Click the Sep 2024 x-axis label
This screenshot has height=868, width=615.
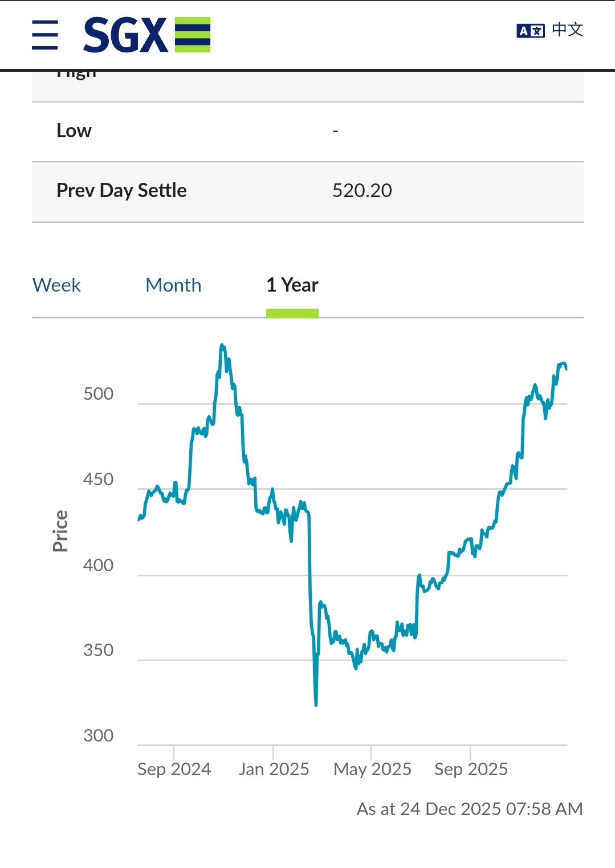(x=174, y=769)
